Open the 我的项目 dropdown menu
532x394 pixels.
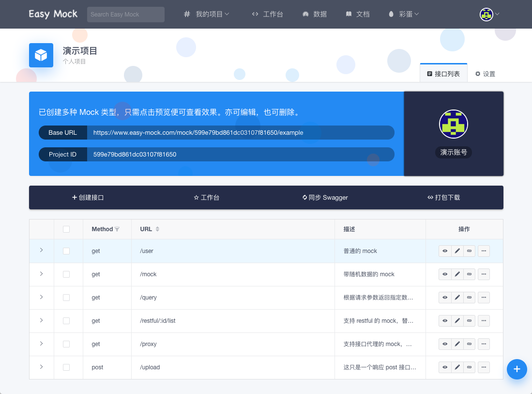[207, 14]
